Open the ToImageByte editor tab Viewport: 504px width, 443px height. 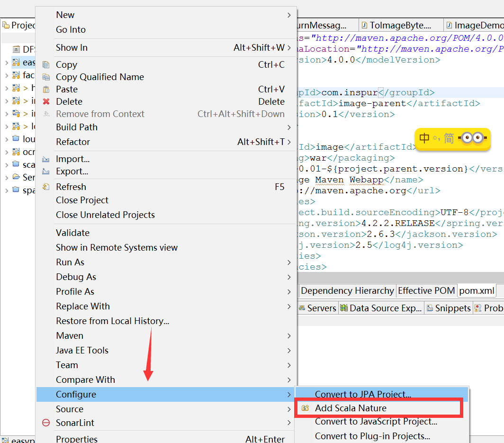401,25
